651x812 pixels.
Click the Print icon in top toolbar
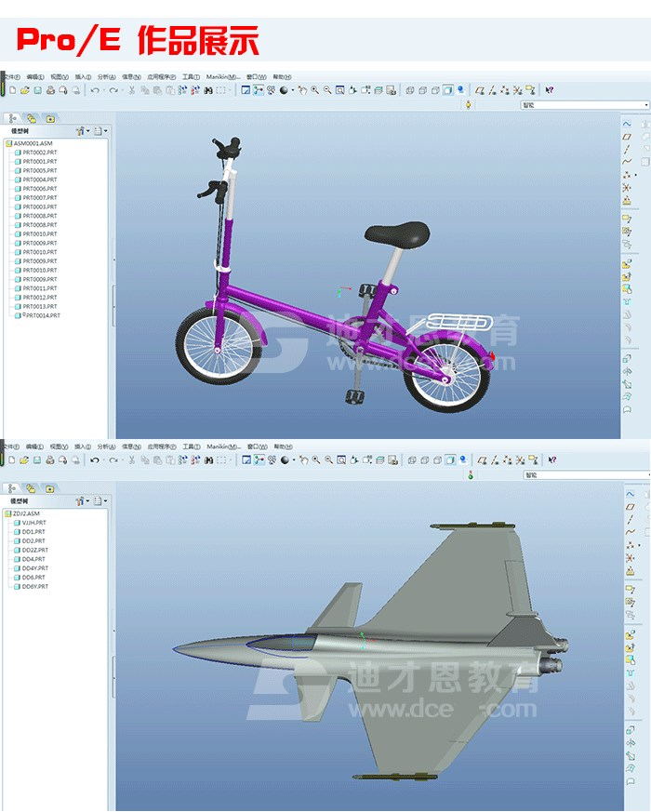50,90
